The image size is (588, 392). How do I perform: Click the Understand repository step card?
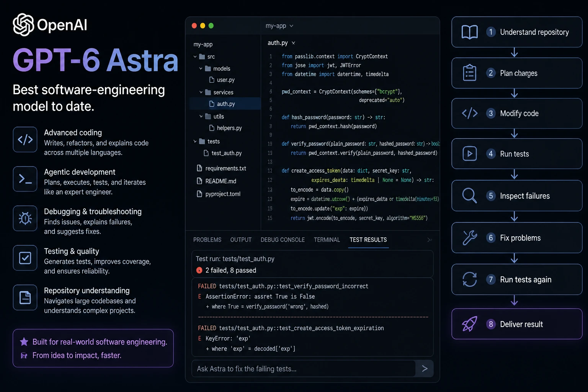pyautogui.click(x=517, y=32)
